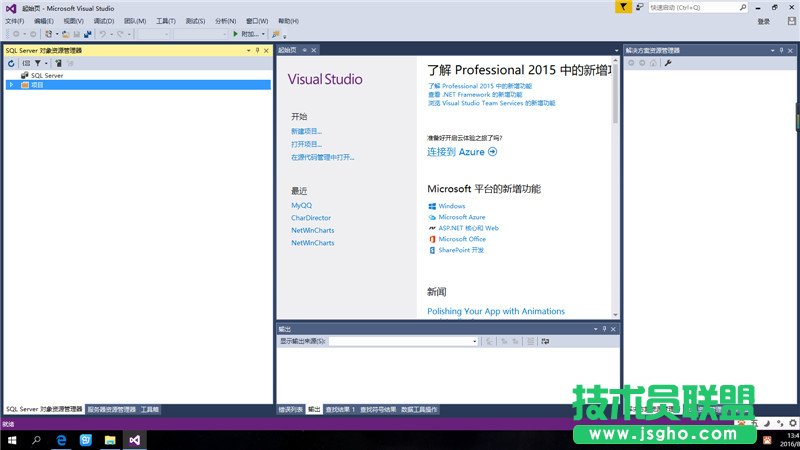The height and width of the screenshot is (450, 800).
Task: Expand the 项目 tree node
Action: point(11,85)
